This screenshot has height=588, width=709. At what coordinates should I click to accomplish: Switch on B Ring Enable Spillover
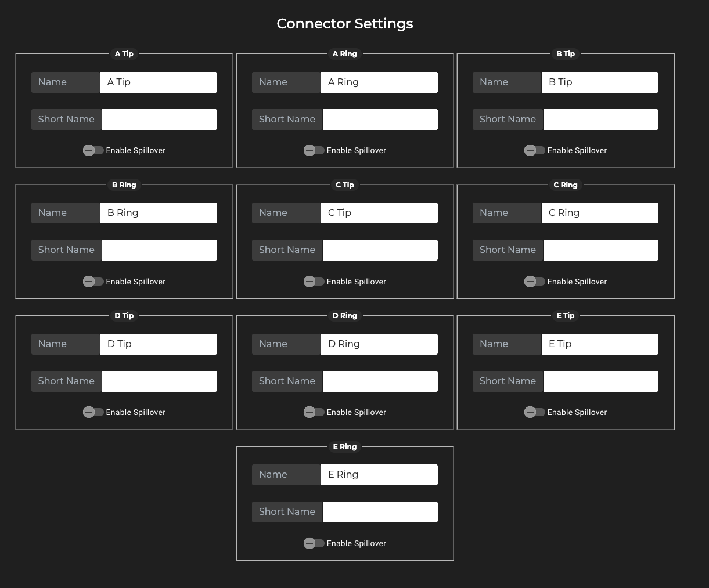click(93, 282)
